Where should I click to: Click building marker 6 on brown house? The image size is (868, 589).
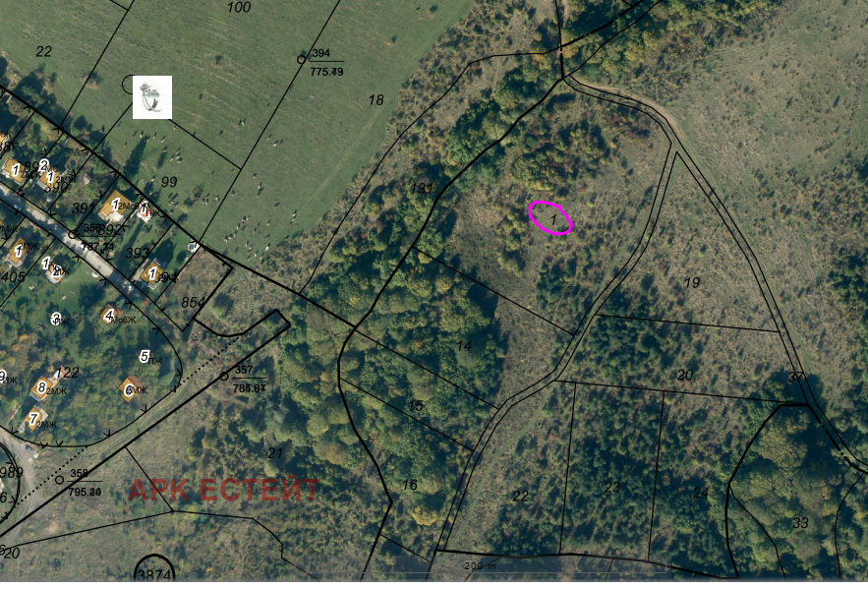pyautogui.click(x=129, y=388)
